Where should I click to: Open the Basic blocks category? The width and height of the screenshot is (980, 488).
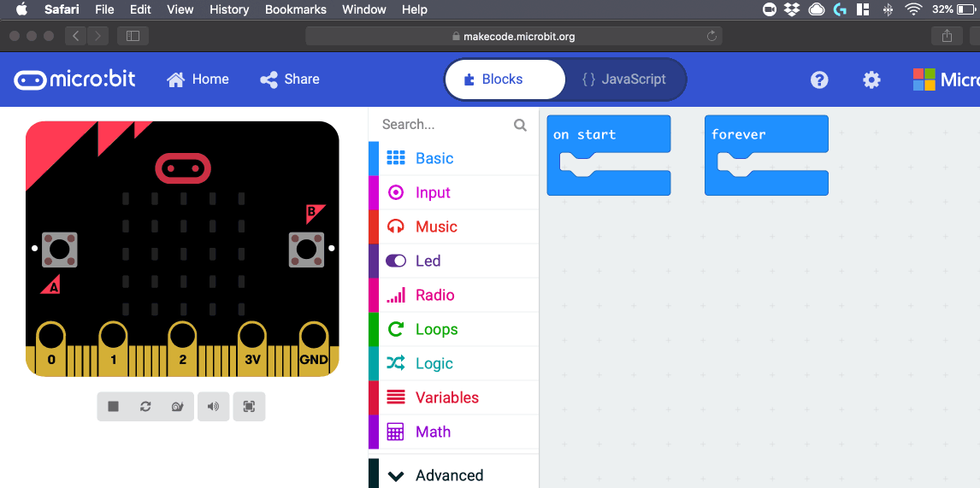click(454, 158)
